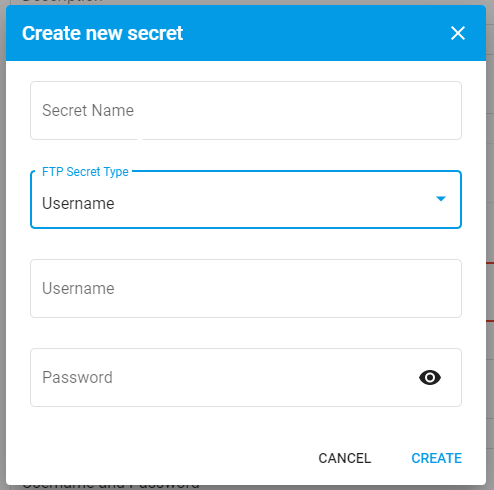The height and width of the screenshot is (490, 494).
Task: Click the empty right portion of Secret Name box
Action: [x=333, y=110]
